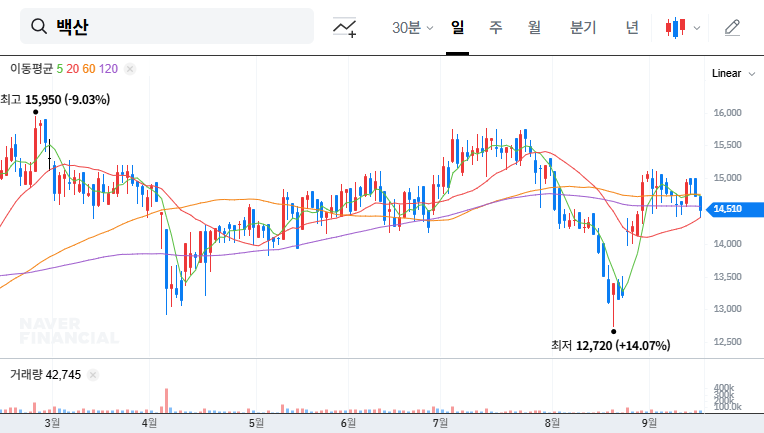Remove the 이동평균 moving average indicator
This screenshot has height=433, width=764.
click(130, 69)
